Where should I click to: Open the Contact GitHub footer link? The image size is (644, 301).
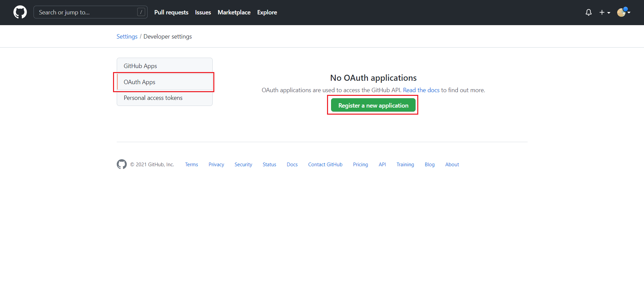tap(325, 165)
